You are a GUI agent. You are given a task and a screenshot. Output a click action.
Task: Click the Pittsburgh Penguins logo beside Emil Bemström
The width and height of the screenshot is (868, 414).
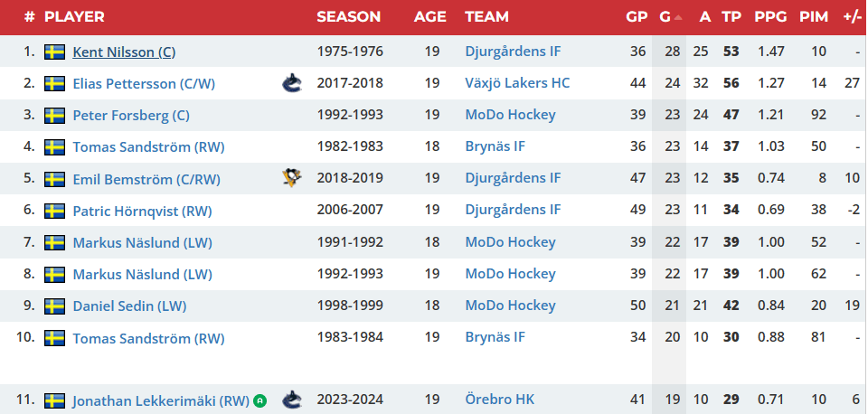pos(291,178)
